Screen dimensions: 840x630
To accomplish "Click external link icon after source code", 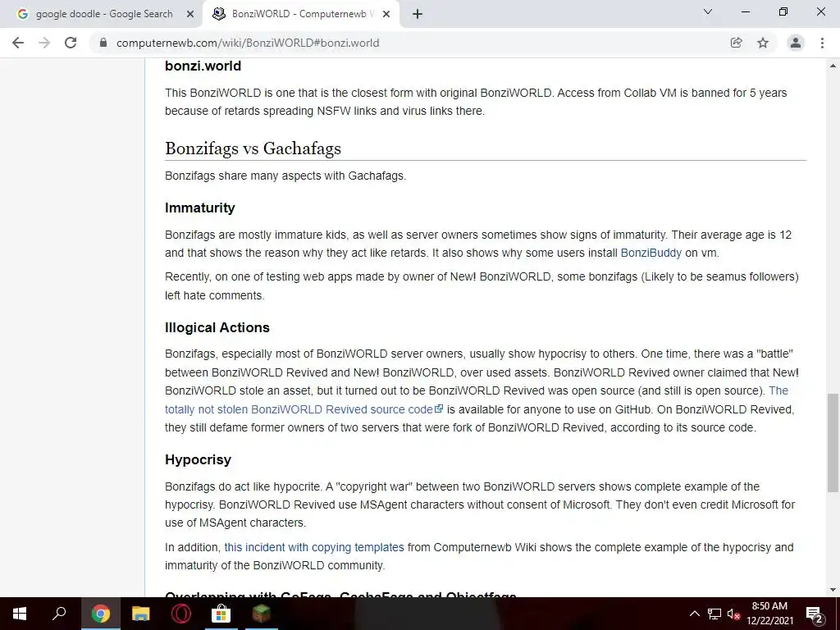I will (x=440, y=409).
